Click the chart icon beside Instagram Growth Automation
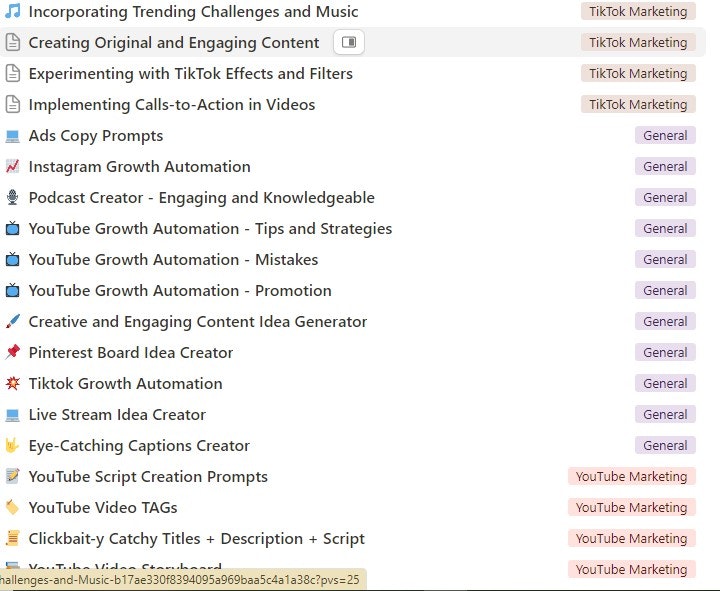This screenshot has height=591, width=720. pyautogui.click(x=12, y=166)
